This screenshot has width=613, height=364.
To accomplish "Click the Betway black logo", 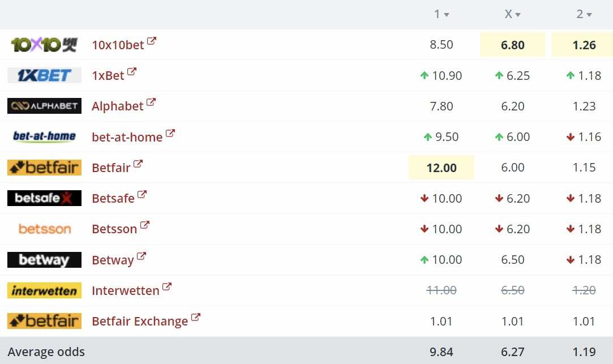I will (x=44, y=260).
